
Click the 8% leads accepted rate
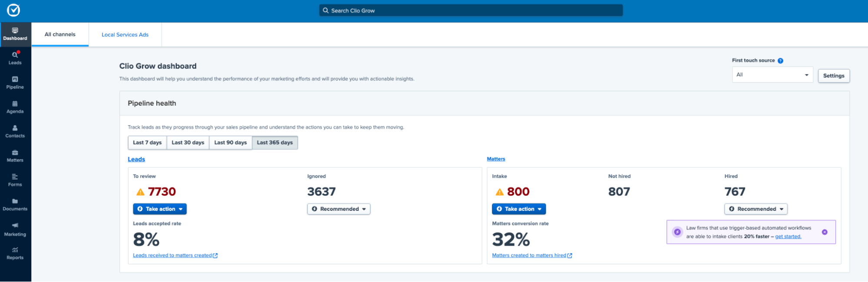tap(146, 239)
